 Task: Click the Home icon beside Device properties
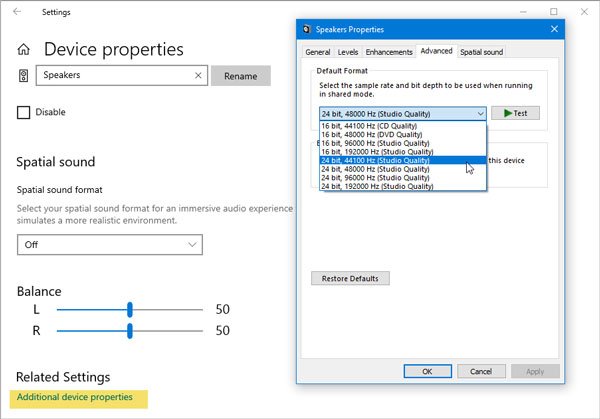(x=23, y=50)
